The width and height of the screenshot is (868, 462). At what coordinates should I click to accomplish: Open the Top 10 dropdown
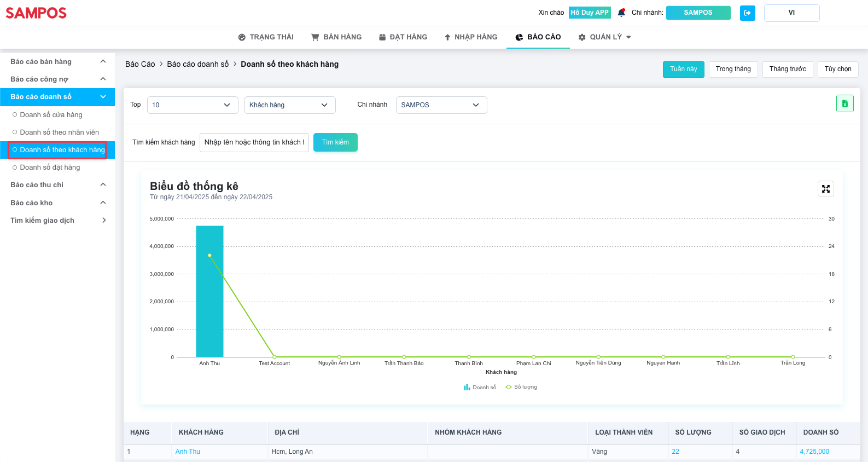193,105
